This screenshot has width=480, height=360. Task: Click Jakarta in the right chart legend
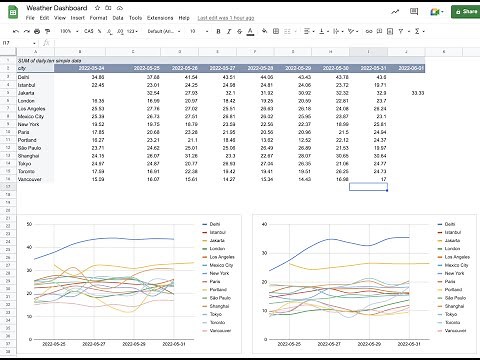tap(452, 241)
